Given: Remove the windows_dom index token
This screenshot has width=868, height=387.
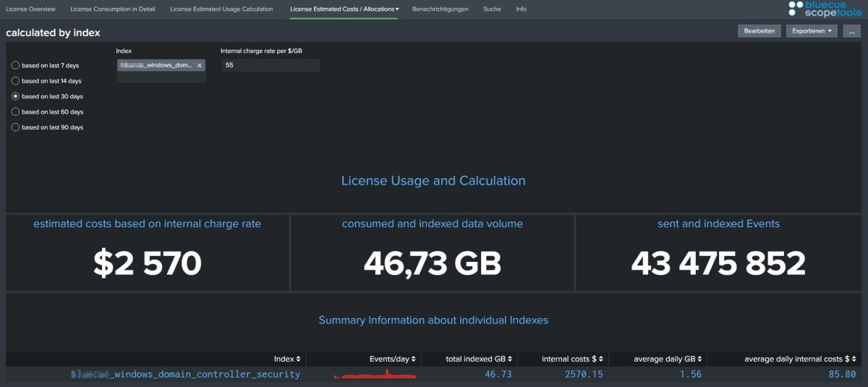Looking at the screenshot, I should (199, 65).
